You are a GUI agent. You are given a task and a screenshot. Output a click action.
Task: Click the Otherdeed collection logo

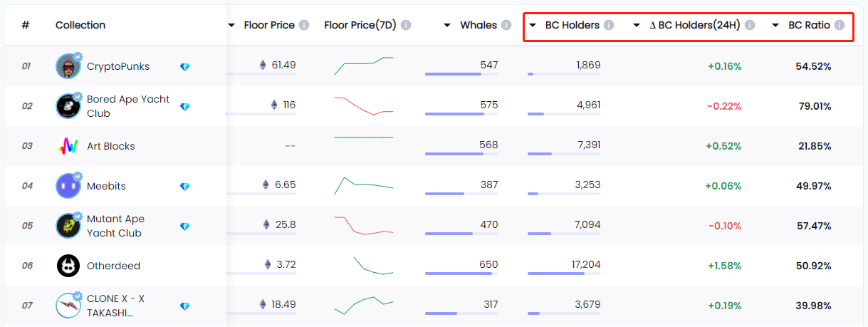[68, 266]
